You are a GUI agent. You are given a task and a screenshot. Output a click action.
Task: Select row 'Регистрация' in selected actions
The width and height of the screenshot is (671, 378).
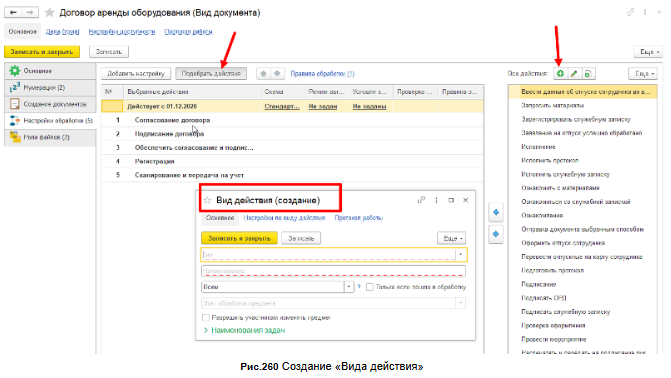pyautogui.click(x=293, y=161)
